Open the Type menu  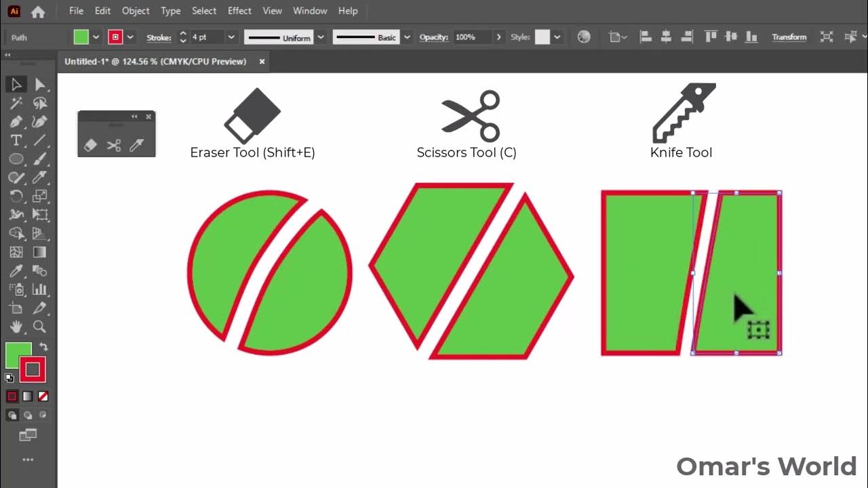pos(171,11)
